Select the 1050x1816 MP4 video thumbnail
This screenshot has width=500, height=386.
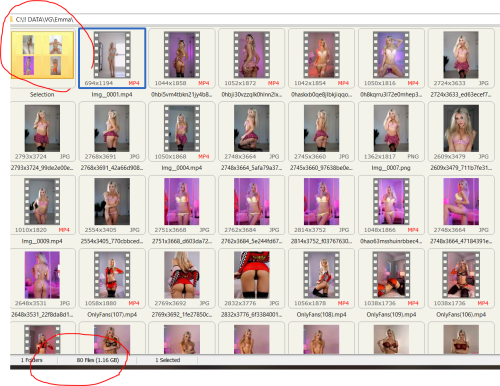click(x=391, y=55)
